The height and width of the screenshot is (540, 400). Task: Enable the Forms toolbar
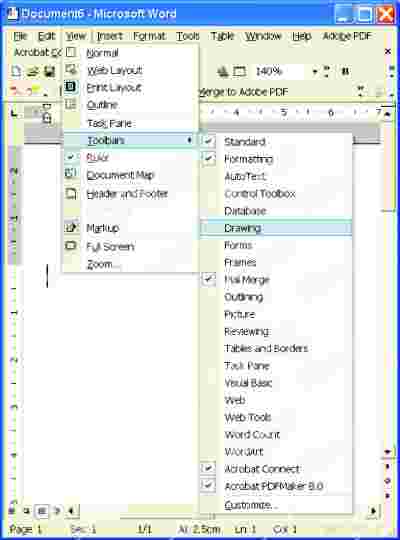coord(276,245)
